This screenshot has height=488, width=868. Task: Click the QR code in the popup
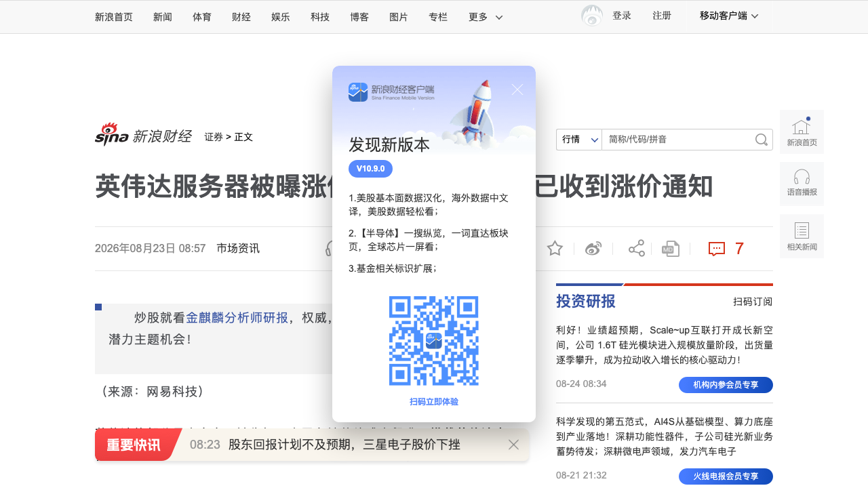434,341
